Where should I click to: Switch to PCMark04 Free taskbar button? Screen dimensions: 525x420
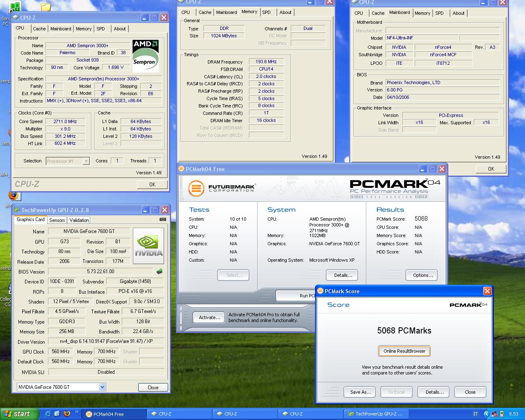pyautogui.click(x=114, y=414)
